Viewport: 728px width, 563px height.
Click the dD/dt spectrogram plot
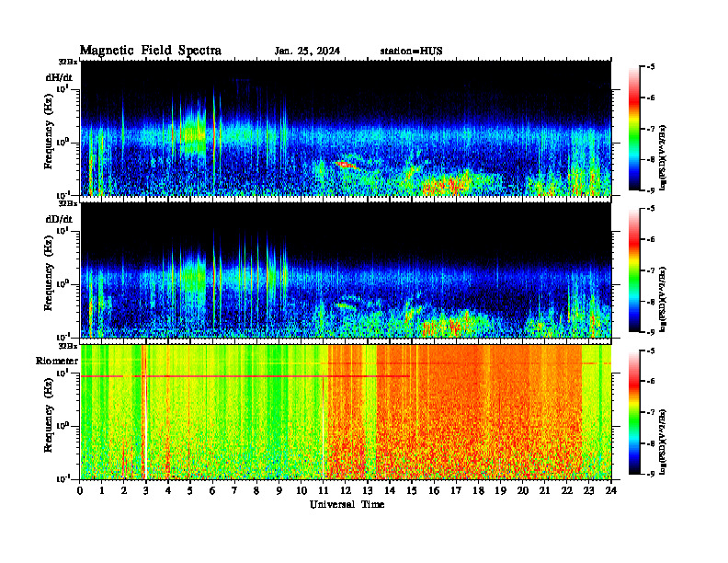click(346, 270)
